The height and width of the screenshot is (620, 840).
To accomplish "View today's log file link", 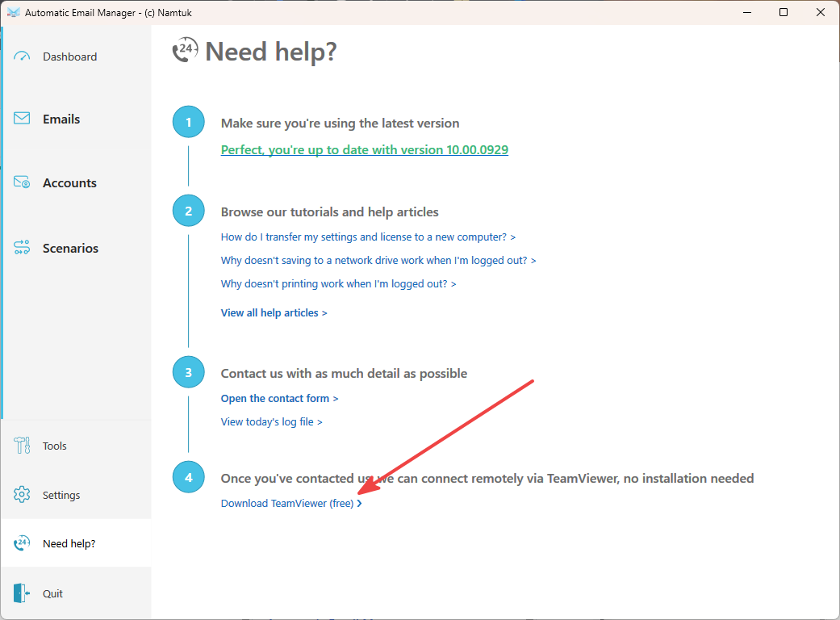I will pos(272,421).
